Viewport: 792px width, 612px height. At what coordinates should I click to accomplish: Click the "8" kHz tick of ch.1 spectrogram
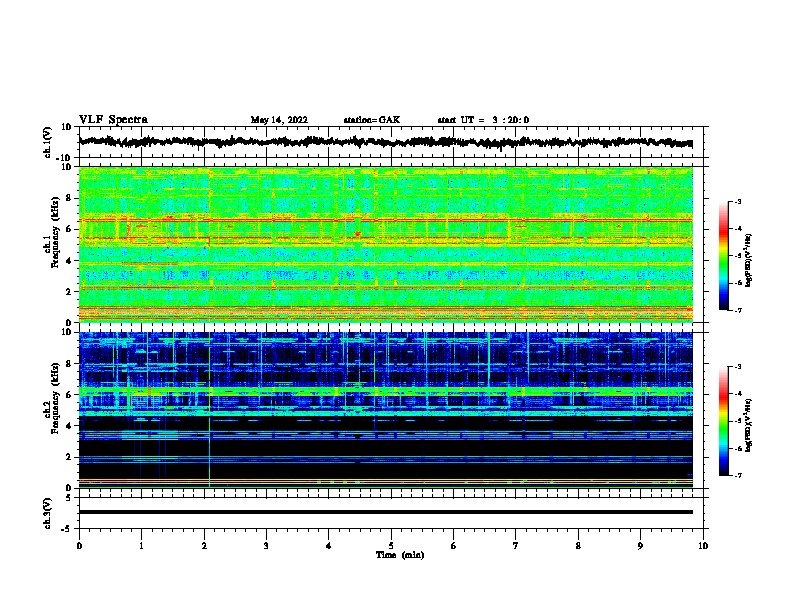pos(69,198)
